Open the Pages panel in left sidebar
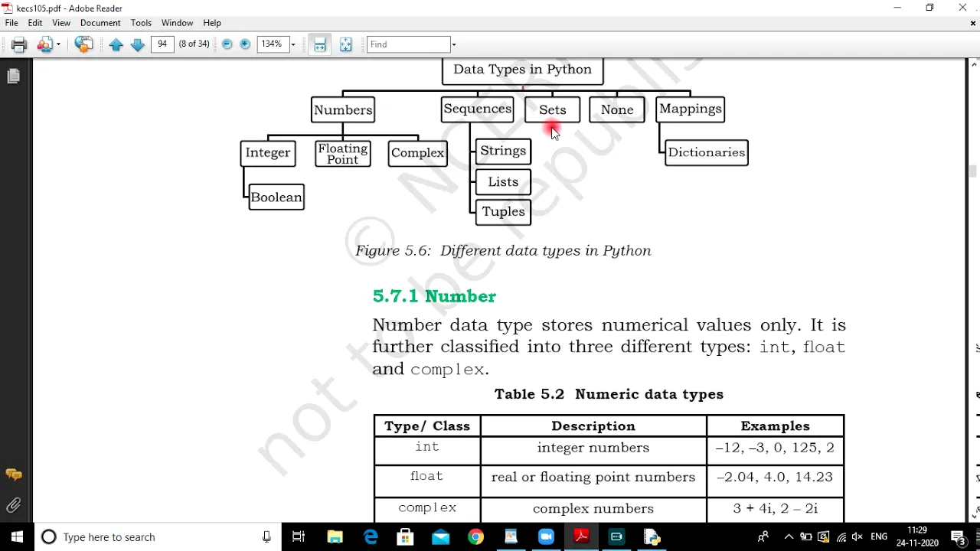Viewport: 980px width, 551px height. [13, 76]
